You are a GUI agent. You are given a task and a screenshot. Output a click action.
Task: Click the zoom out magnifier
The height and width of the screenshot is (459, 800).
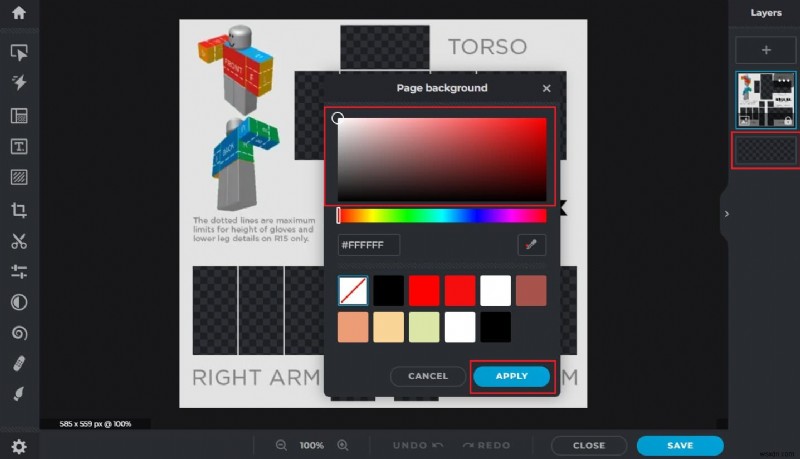(x=281, y=445)
